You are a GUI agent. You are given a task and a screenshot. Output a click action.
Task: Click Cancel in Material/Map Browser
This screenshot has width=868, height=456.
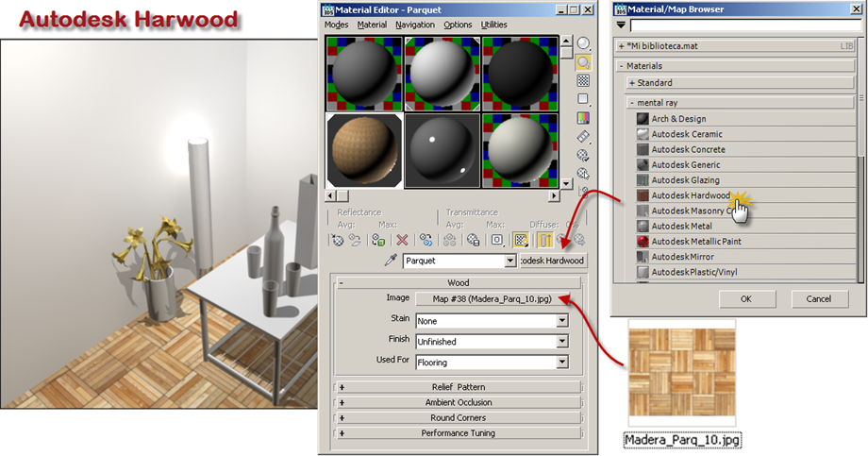point(818,299)
